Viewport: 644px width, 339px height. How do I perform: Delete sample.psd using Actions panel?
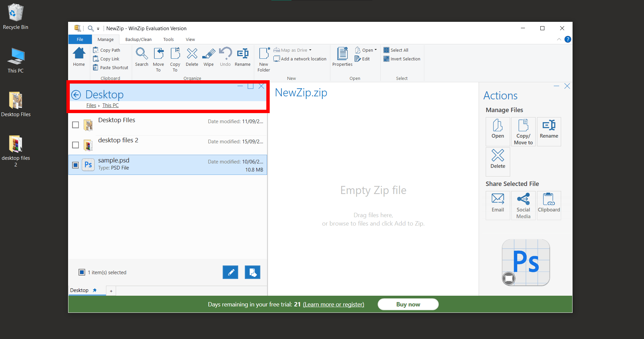coord(497,161)
